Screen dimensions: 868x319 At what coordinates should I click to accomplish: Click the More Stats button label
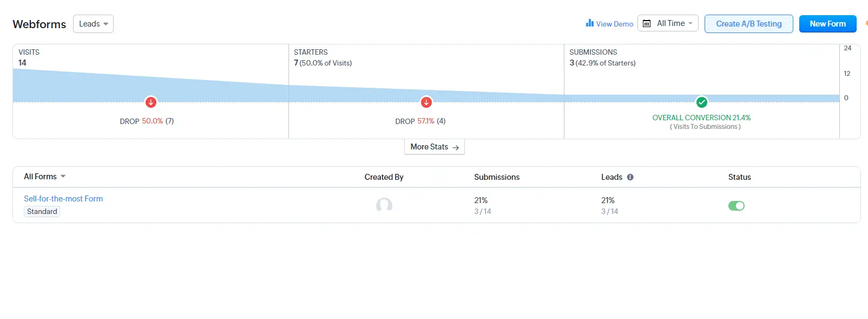pos(429,147)
